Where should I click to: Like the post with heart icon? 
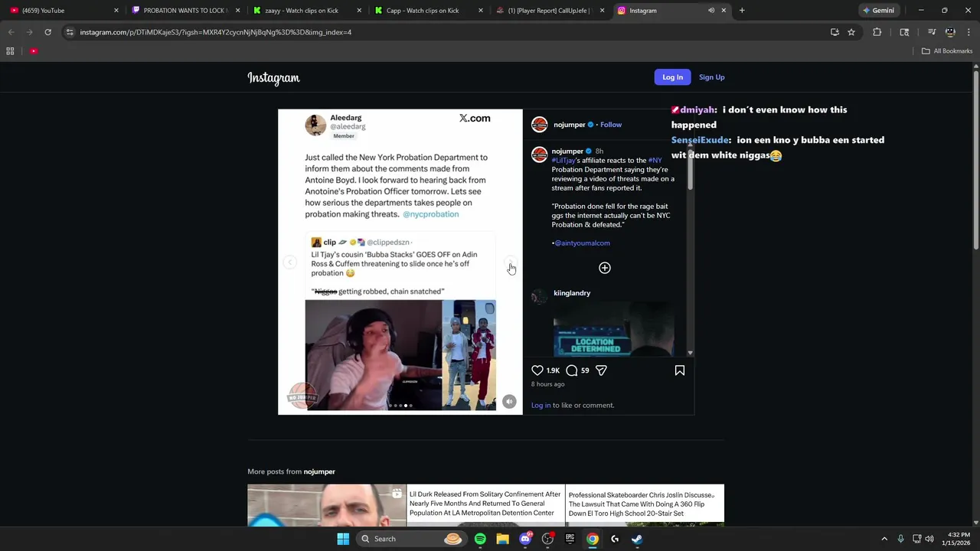point(537,370)
